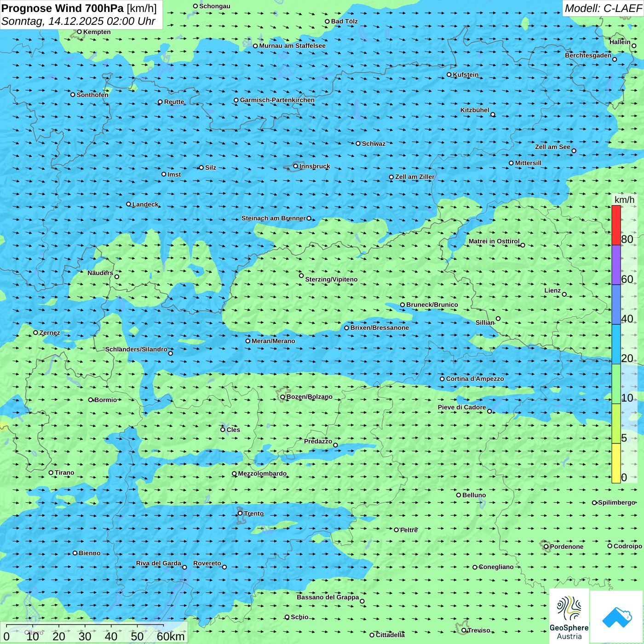Click the "Matrei in Osttirol" label
This screenshot has height=644, width=644.
494,241
